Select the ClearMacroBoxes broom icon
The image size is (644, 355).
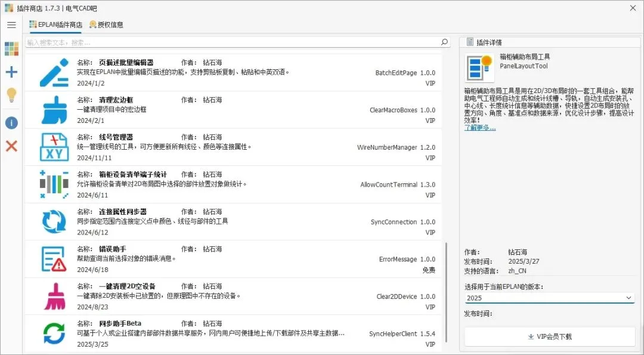(x=54, y=110)
